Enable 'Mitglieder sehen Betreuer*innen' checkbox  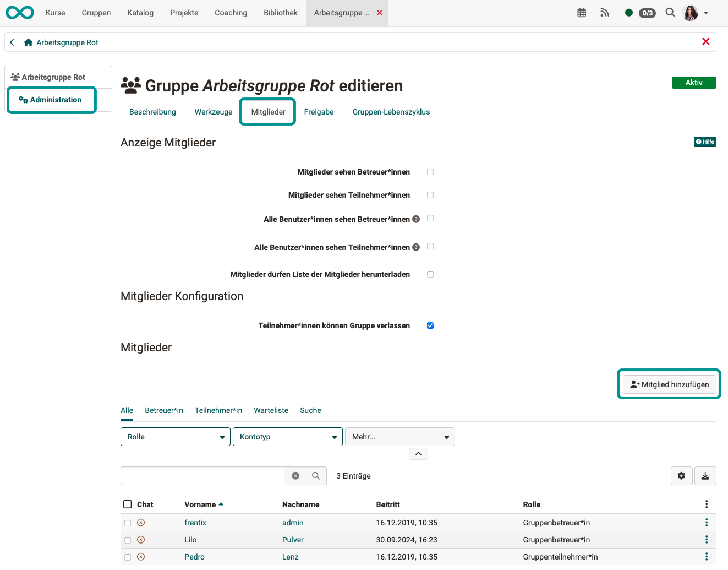click(x=430, y=172)
